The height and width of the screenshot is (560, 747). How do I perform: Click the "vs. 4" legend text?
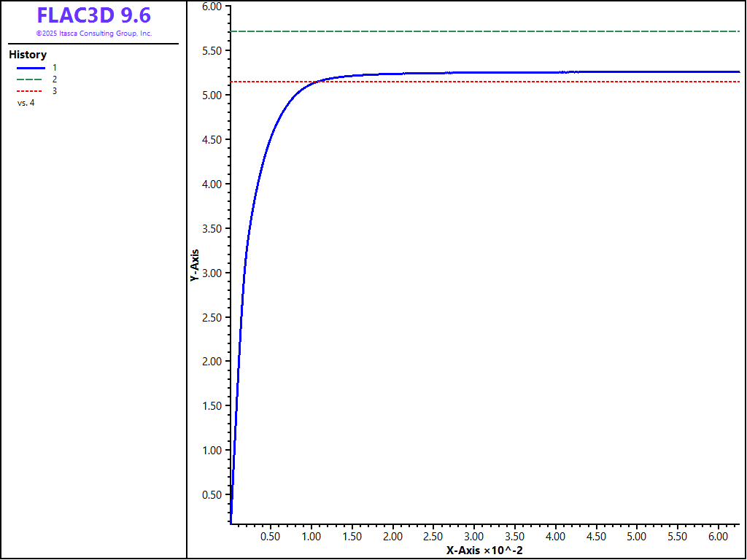[26, 103]
